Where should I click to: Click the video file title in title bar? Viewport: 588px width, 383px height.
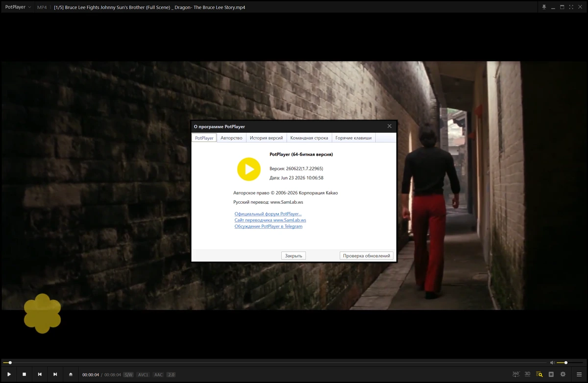[x=149, y=7]
